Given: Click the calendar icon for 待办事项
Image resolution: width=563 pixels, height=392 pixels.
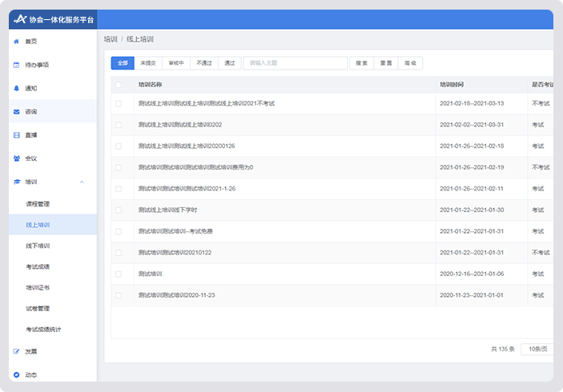Looking at the screenshot, I should (16, 65).
